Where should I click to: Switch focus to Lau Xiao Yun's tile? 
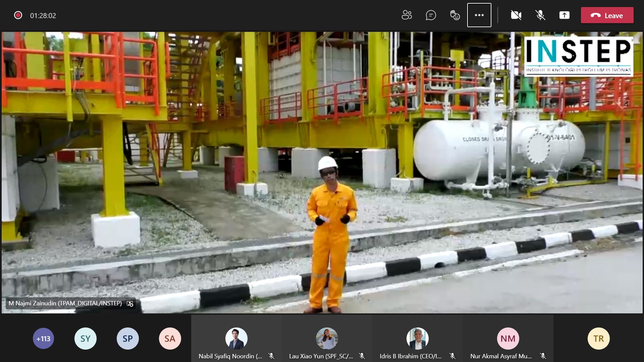[x=327, y=339]
